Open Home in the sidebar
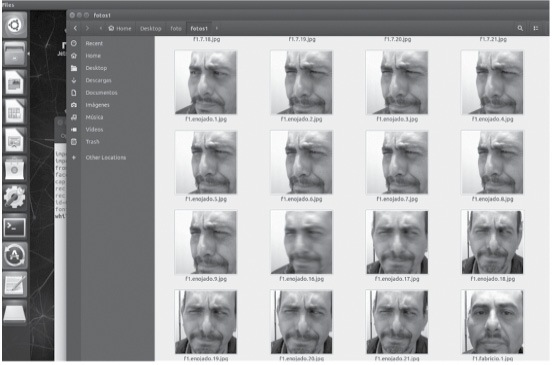Viewport: 557px width, 365px height. pos(93,56)
